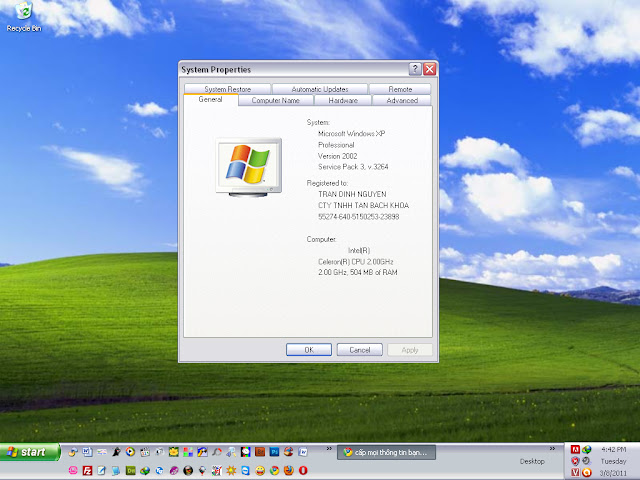Open the red Adobe tray icon

[x=575, y=450]
